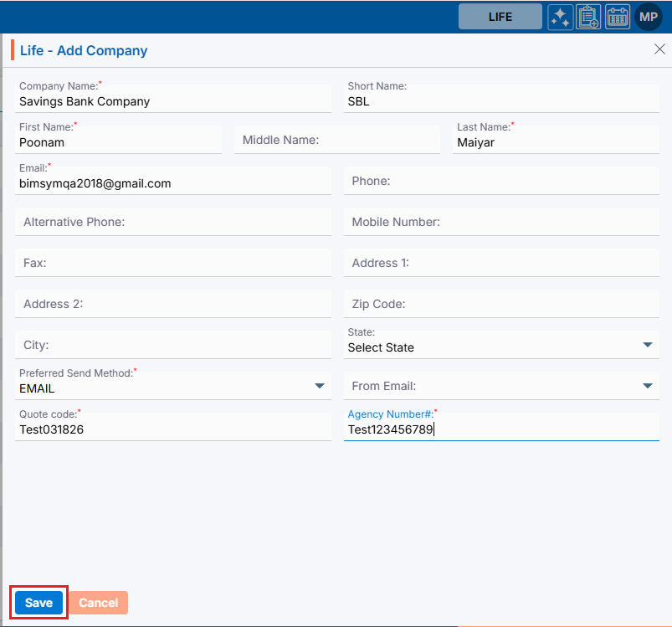Close the Add Company dialog
Image resolution: width=672 pixels, height=627 pixels.
pyautogui.click(x=659, y=49)
